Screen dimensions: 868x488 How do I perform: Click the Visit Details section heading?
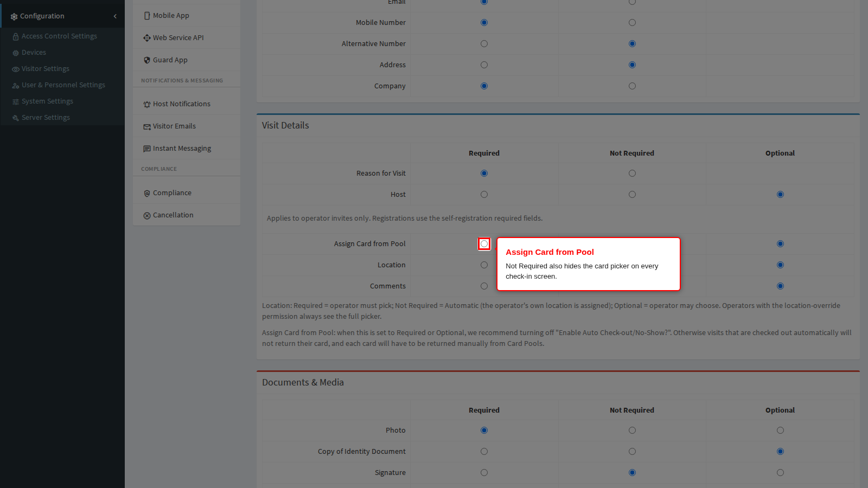(285, 125)
